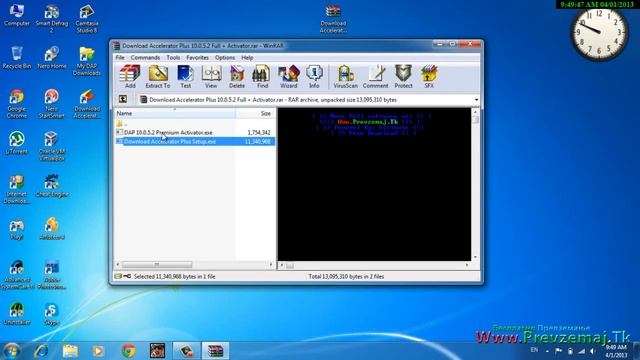Click the Skype desktop icon
Viewport: 640px width, 360px height.
[52, 314]
